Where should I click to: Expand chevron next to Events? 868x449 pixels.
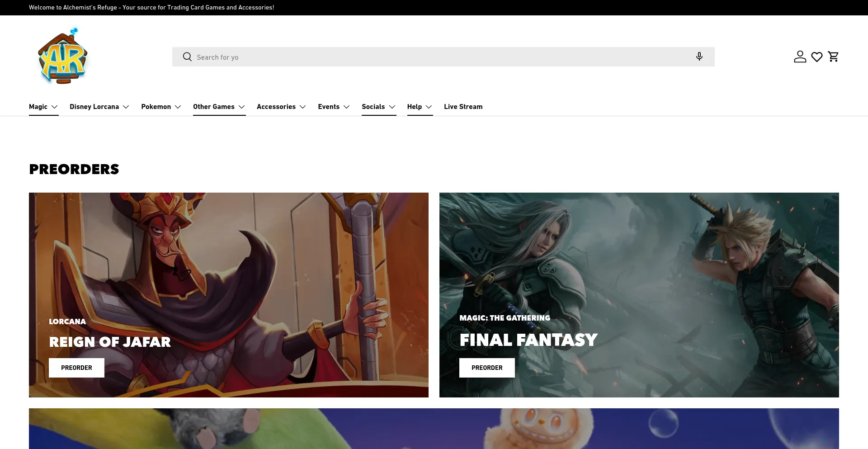(x=347, y=107)
